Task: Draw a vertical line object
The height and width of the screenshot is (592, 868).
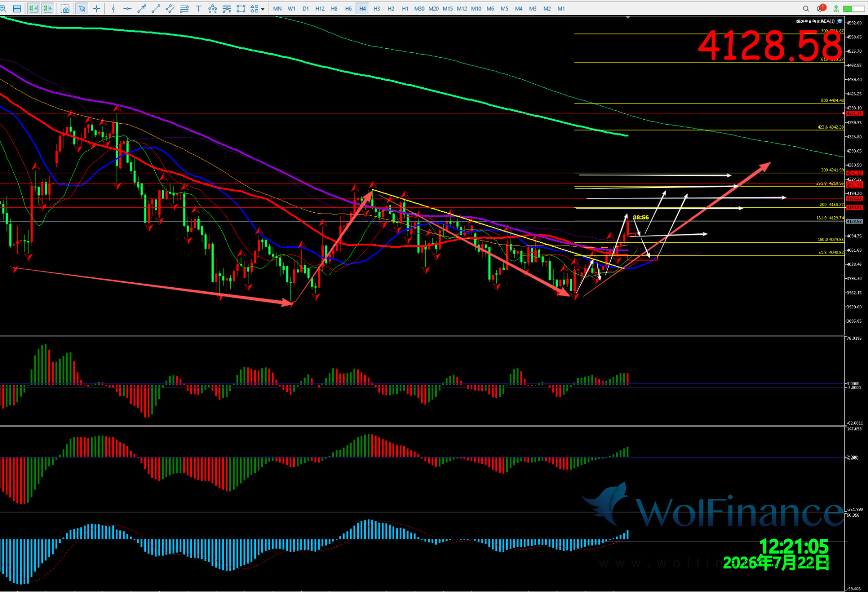Action: pos(113,8)
